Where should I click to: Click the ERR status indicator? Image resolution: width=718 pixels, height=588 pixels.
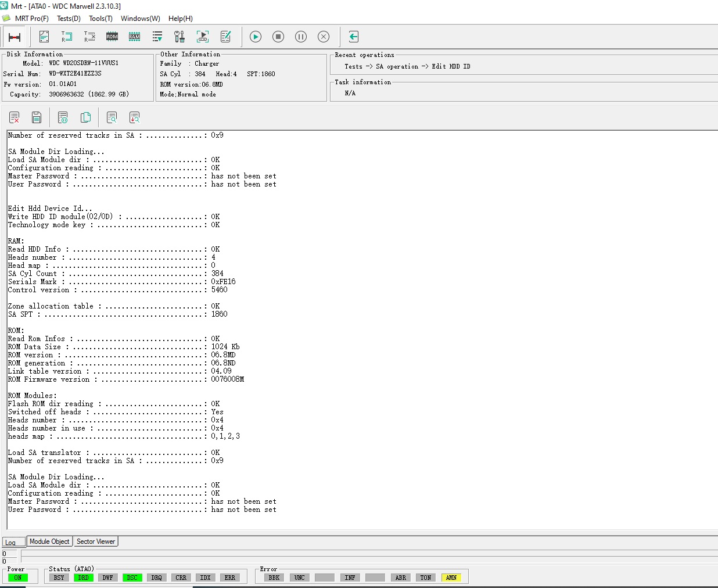(229, 578)
